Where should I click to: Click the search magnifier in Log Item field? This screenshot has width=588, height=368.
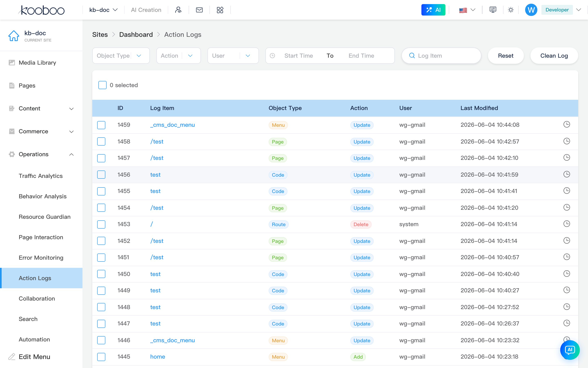(x=412, y=55)
